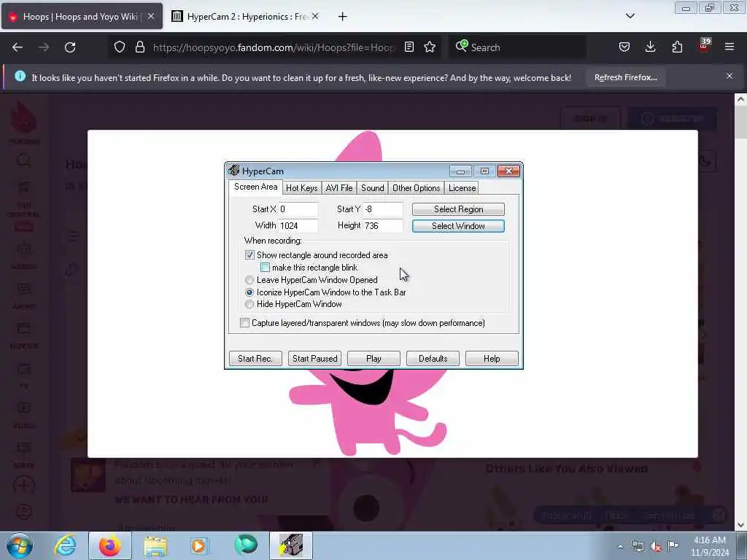
Task: Open the network tray icon
Action: coord(638,547)
